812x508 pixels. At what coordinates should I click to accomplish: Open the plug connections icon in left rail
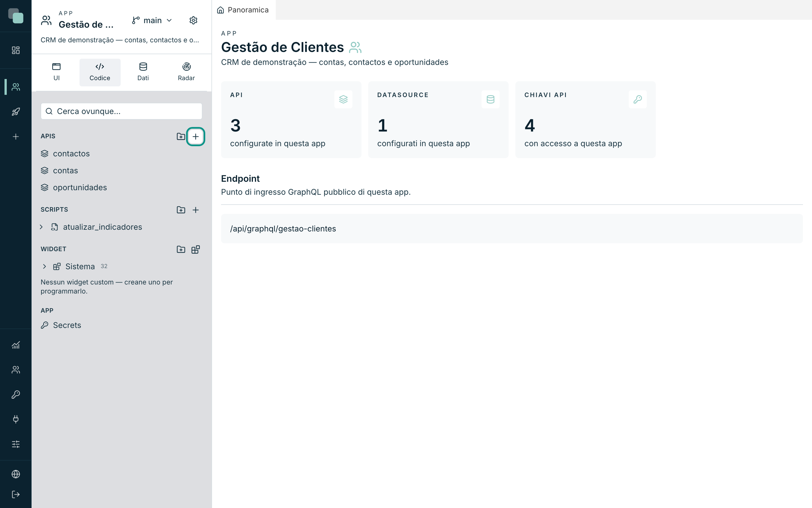(16, 419)
